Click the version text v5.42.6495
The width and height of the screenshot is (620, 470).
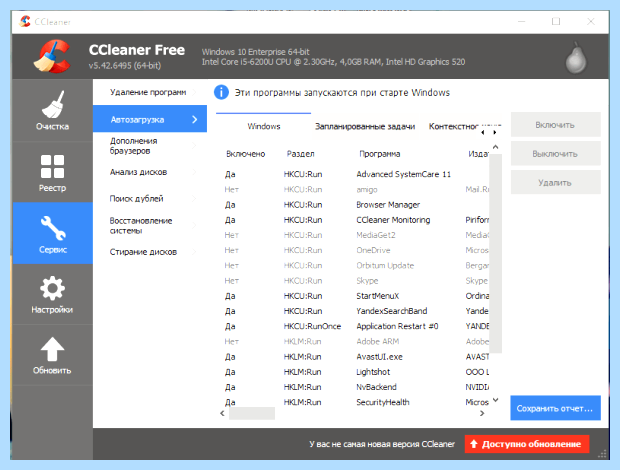[x=125, y=66]
